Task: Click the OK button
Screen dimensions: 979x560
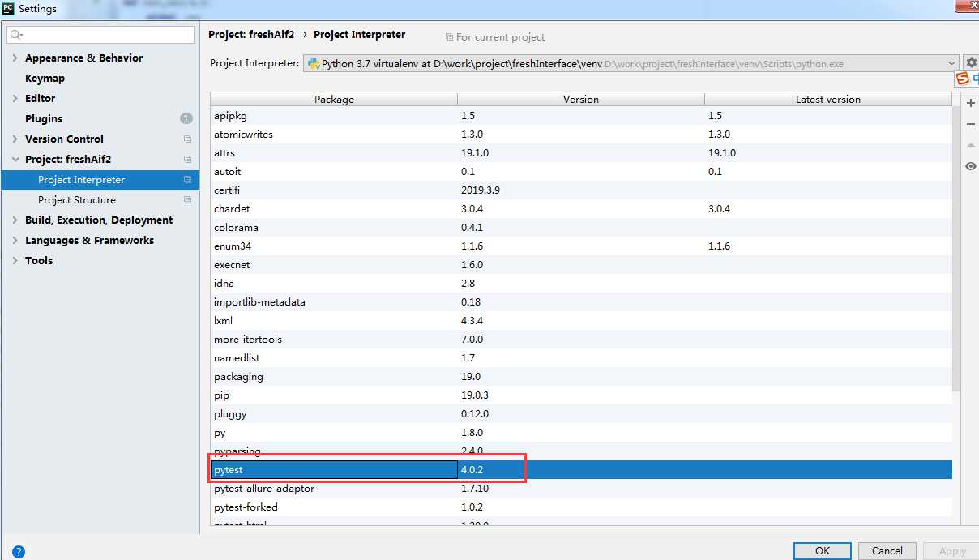Action: tap(822, 551)
